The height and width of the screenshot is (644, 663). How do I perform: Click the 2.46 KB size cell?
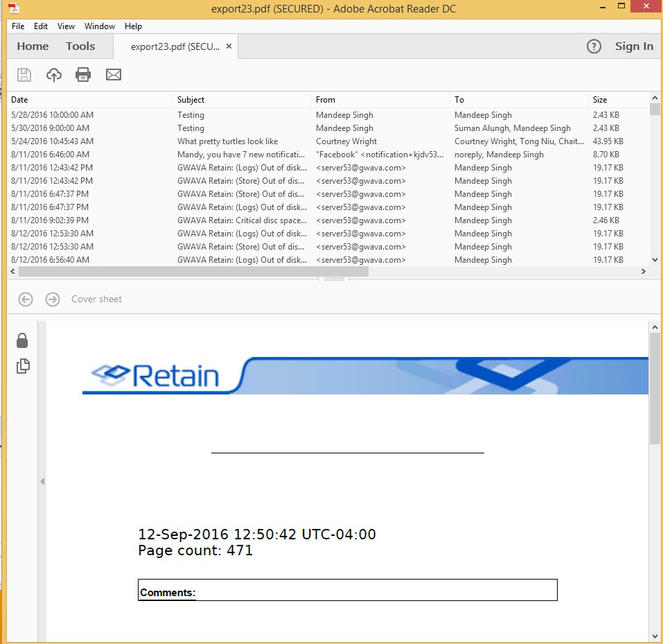click(606, 220)
